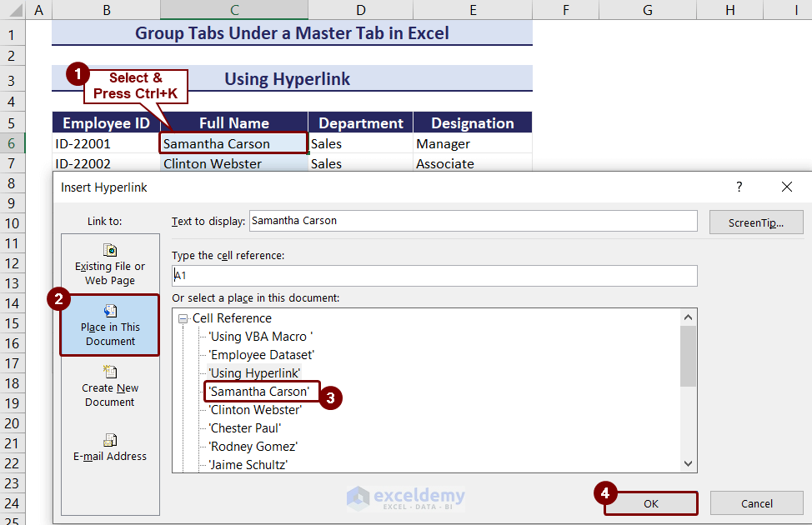Choose Place in This Document link type
Image resolution: width=812 pixels, height=525 pixels.
[110, 325]
